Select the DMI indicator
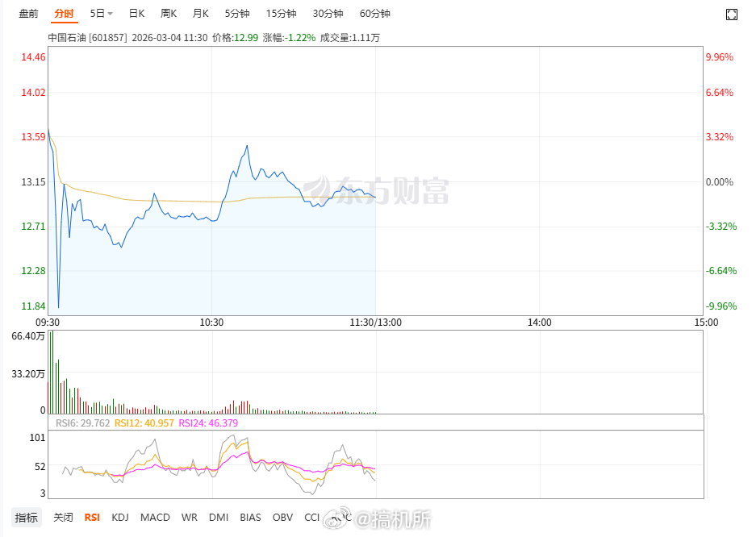756x537 pixels. coord(219,518)
